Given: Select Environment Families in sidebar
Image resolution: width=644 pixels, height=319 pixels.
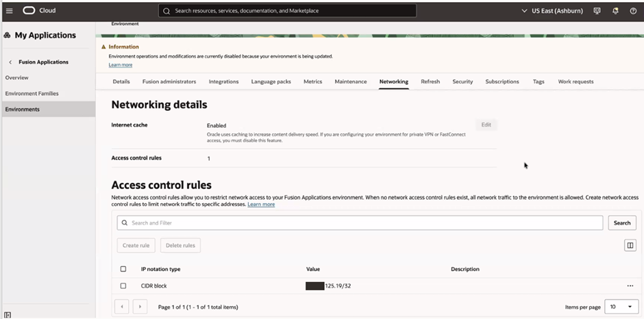Looking at the screenshot, I should click(x=32, y=93).
